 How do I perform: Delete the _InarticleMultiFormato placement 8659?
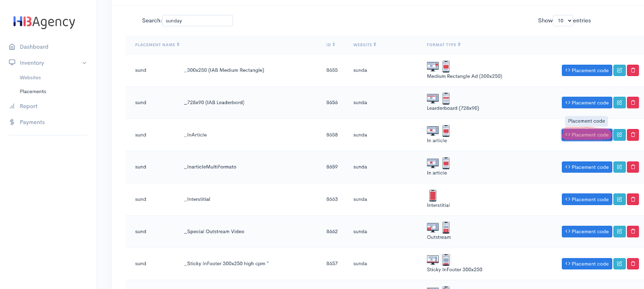tap(633, 167)
